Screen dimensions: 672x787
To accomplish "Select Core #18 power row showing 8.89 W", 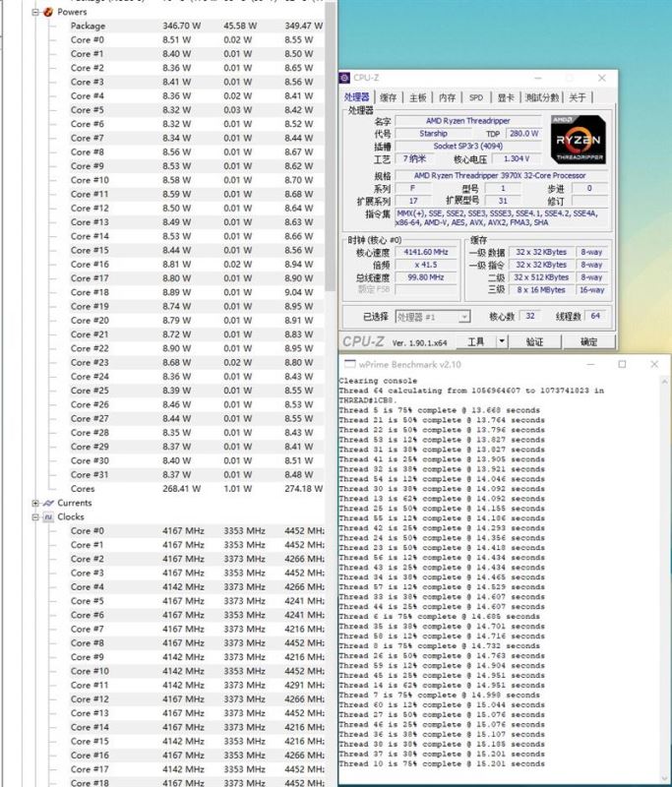I will click(x=196, y=292).
